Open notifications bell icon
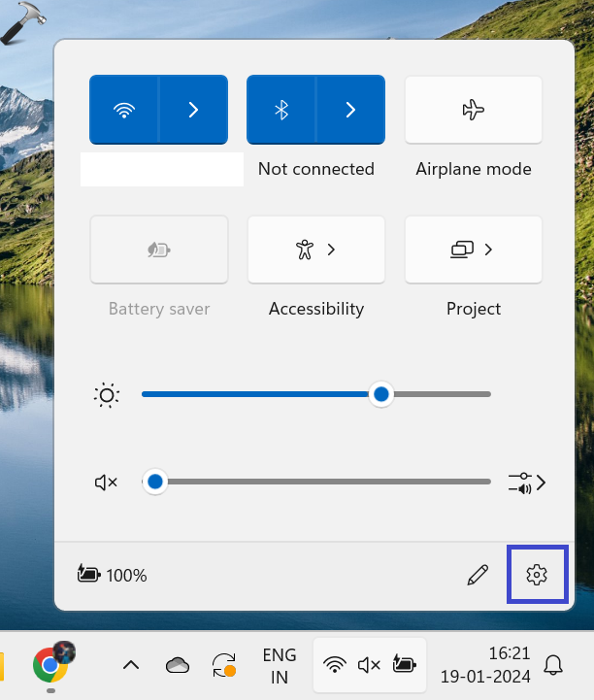The image size is (594, 700). click(553, 665)
